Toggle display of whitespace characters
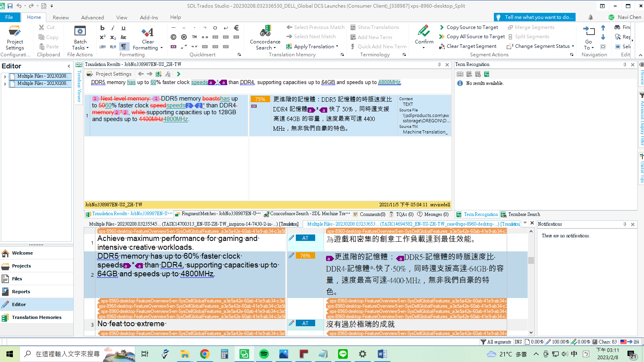 click(124, 47)
